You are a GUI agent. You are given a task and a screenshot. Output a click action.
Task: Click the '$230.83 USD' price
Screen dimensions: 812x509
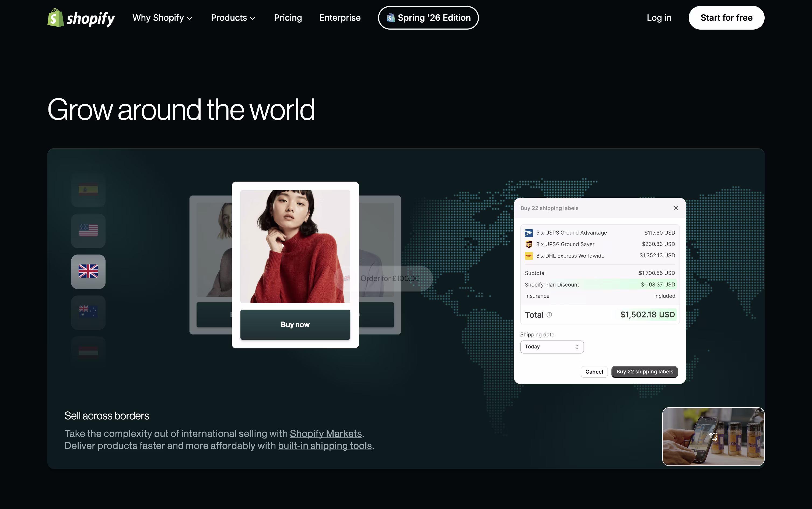(x=658, y=244)
